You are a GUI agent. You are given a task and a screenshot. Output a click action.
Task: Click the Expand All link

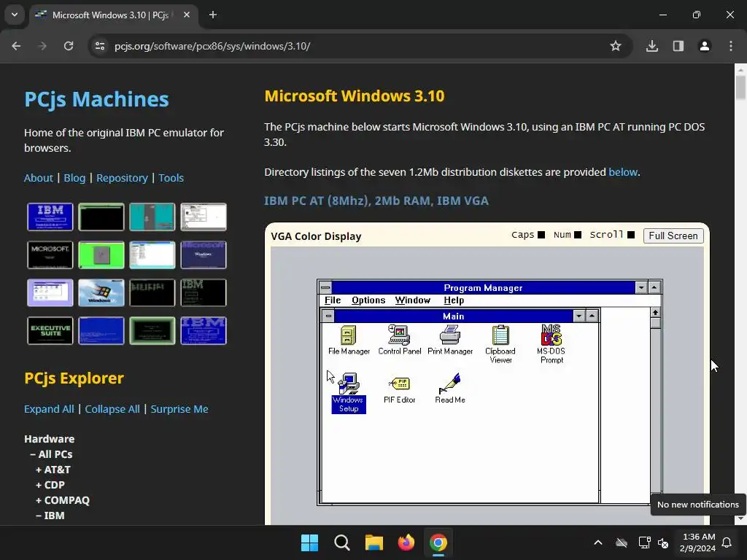49,409
